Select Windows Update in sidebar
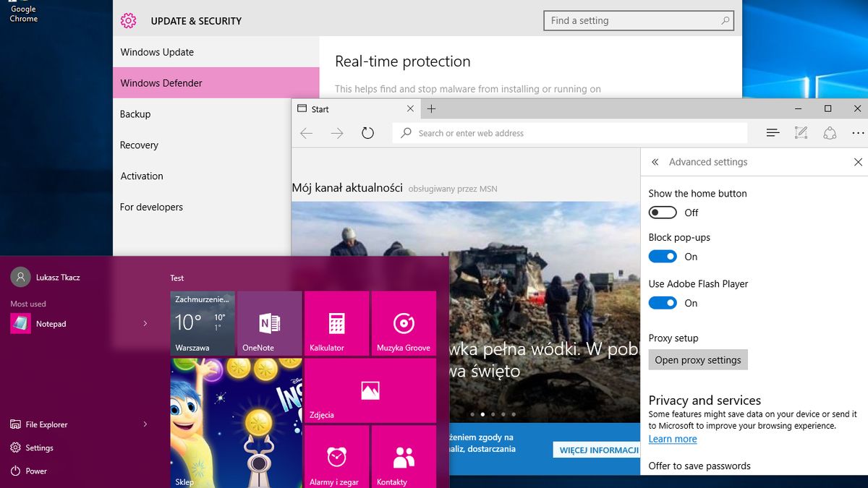This screenshot has height=488, width=868. [216, 52]
